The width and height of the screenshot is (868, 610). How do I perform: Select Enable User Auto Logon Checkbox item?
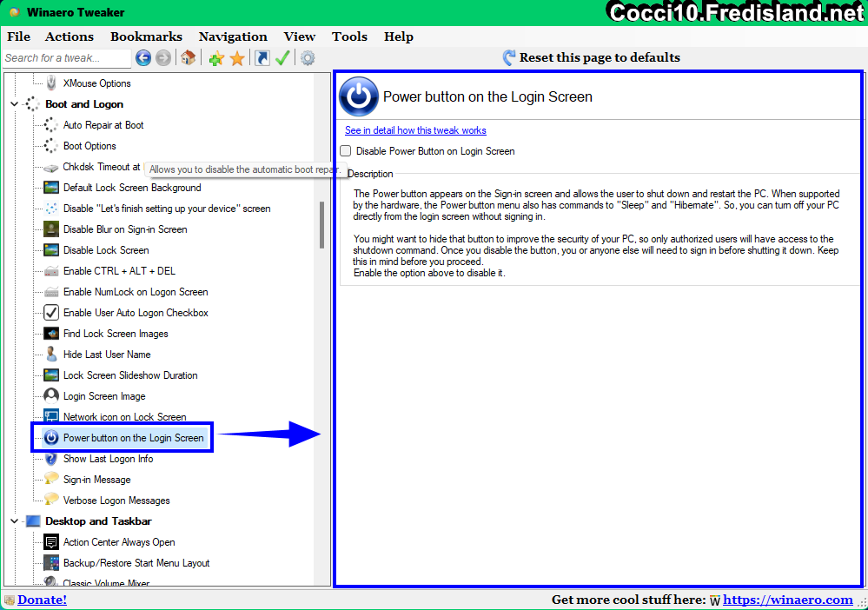click(x=136, y=313)
